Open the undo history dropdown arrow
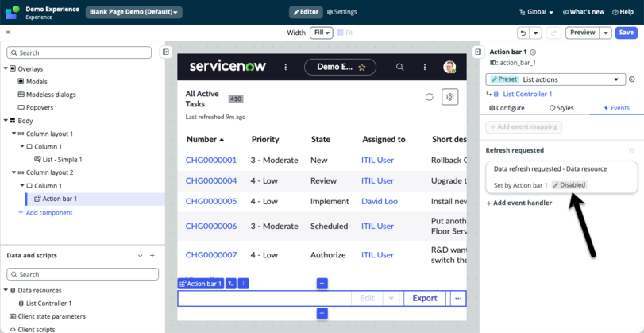 point(535,33)
